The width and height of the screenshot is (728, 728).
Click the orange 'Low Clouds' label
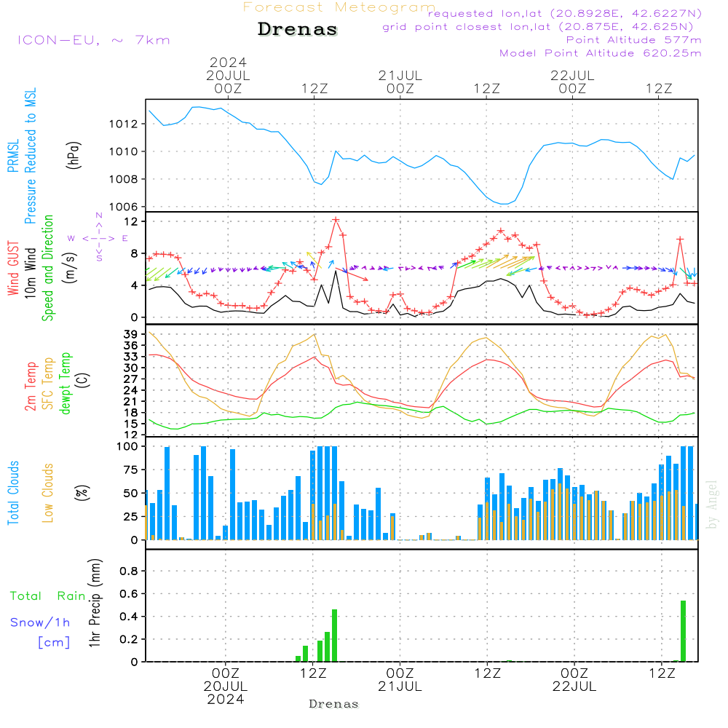pyautogui.click(x=47, y=493)
